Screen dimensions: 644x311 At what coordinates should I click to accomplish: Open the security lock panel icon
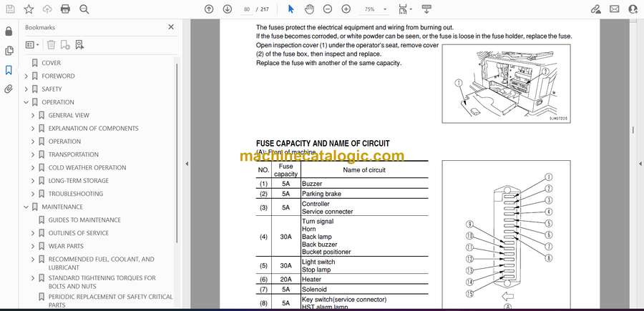pyautogui.click(x=9, y=31)
